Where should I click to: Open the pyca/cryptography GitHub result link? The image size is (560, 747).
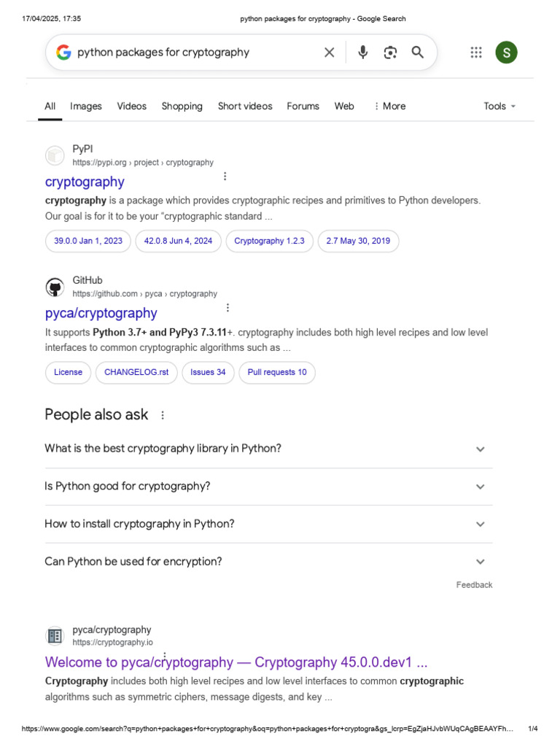click(101, 313)
